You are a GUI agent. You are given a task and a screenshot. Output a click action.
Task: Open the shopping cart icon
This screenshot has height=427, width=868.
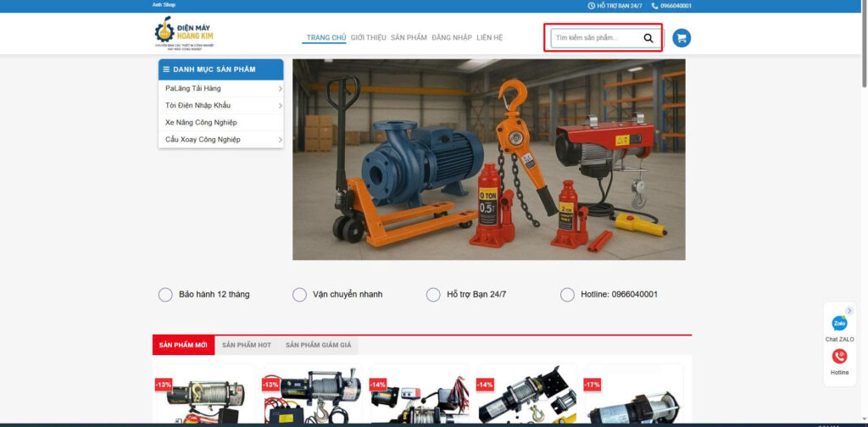pyautogui.click(x=682, y=38)
